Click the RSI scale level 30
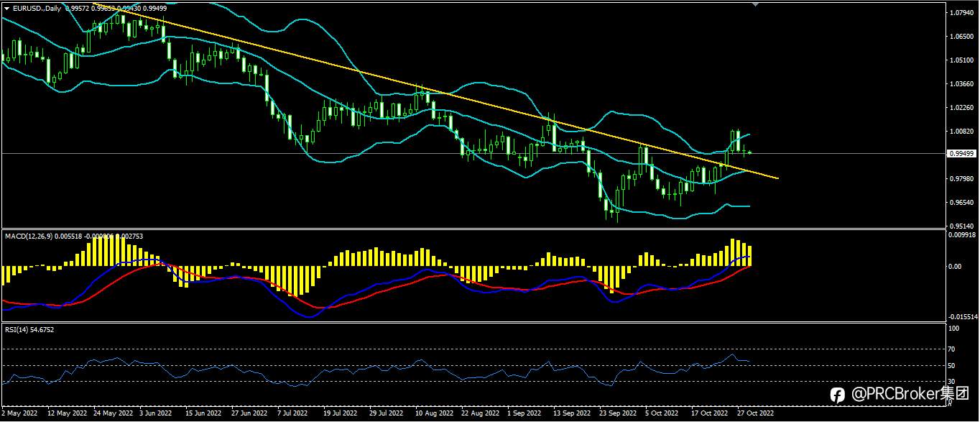Screen dimensions: 980x422 coord(953,382)
